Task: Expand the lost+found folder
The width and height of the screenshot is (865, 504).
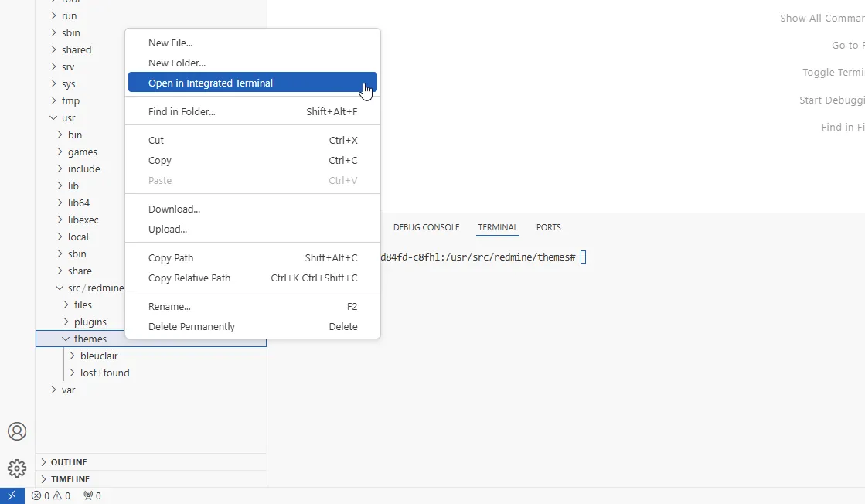Action: click(104, 373)
